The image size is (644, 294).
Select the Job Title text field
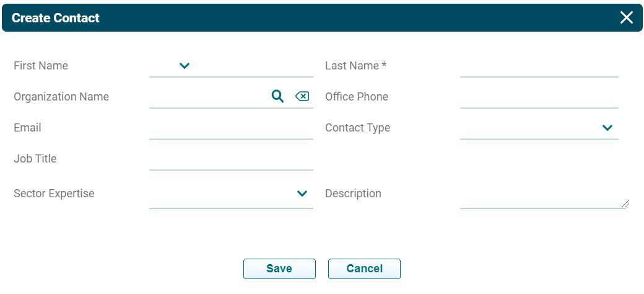pos(231,159)
